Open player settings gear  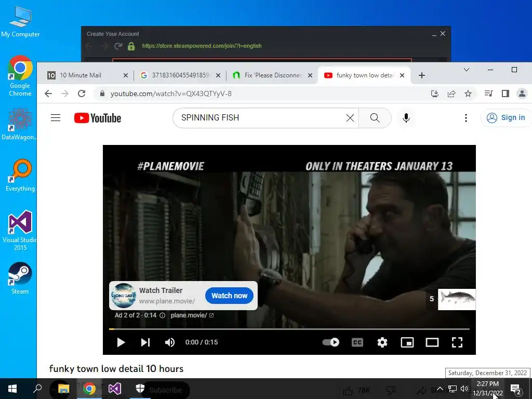[382, 342]
